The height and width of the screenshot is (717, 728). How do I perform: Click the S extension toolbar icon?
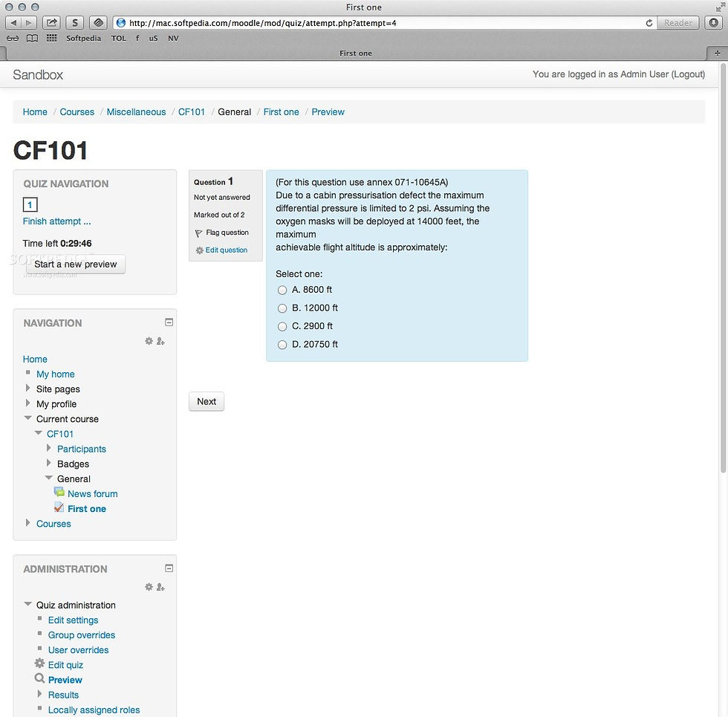[74, 23]
